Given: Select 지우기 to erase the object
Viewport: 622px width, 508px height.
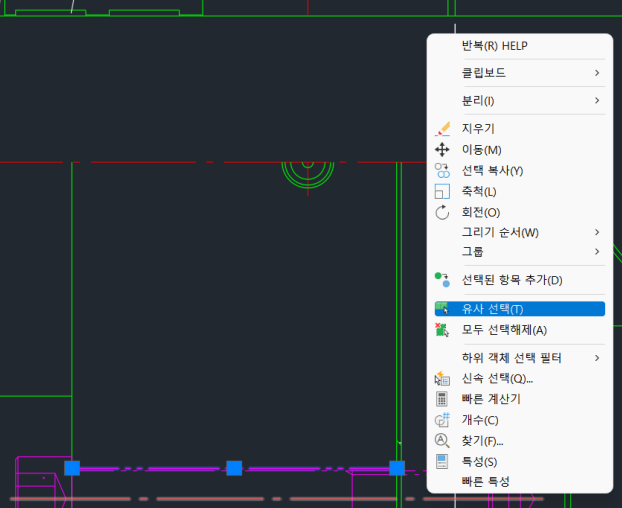Looking at the screenshot, I should click(x=520, y=129).
